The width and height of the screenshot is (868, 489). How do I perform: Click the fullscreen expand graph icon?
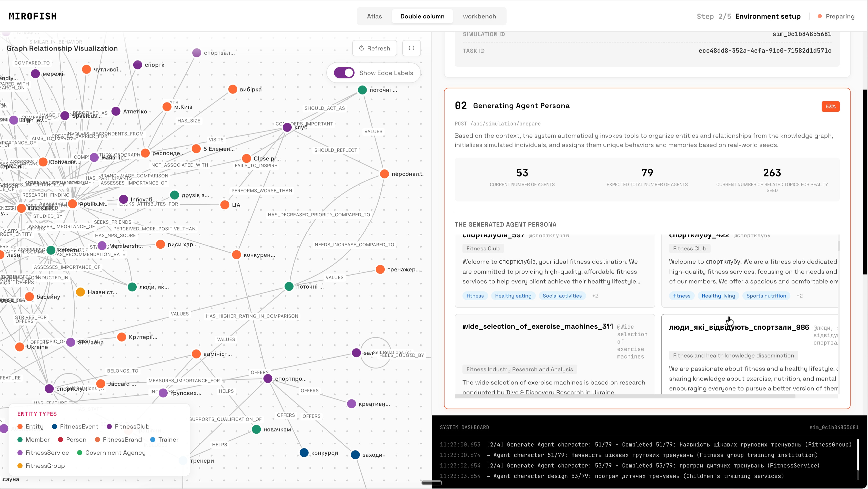[x=411, y=48]
